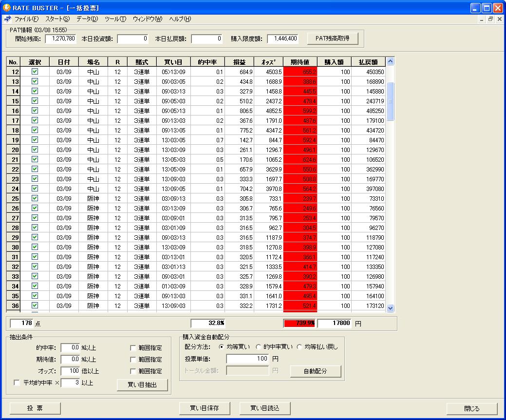
Task: Click the オッズ minimum input field
Action: pos(70,371)
